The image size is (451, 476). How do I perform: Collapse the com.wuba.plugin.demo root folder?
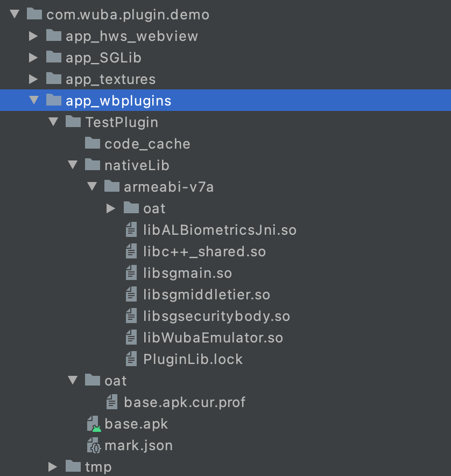tap(15, 15)
